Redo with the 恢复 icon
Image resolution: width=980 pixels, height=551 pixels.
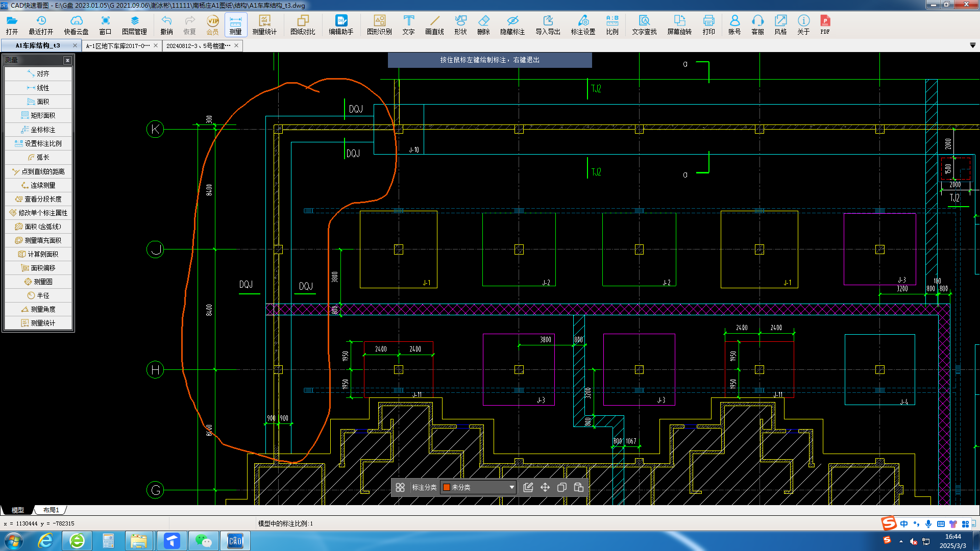(x=189, y=24)
